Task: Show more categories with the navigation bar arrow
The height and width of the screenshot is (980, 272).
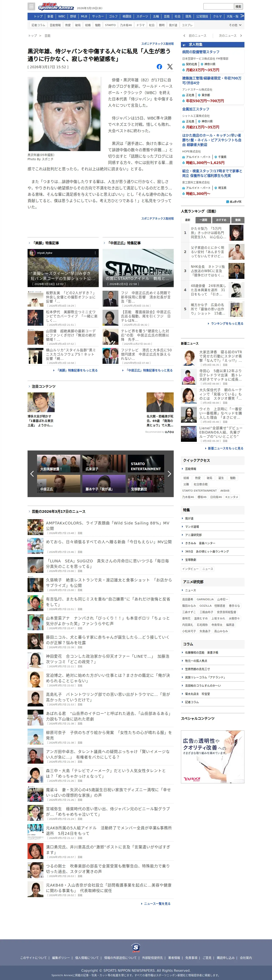Action: tap(242, 16)
